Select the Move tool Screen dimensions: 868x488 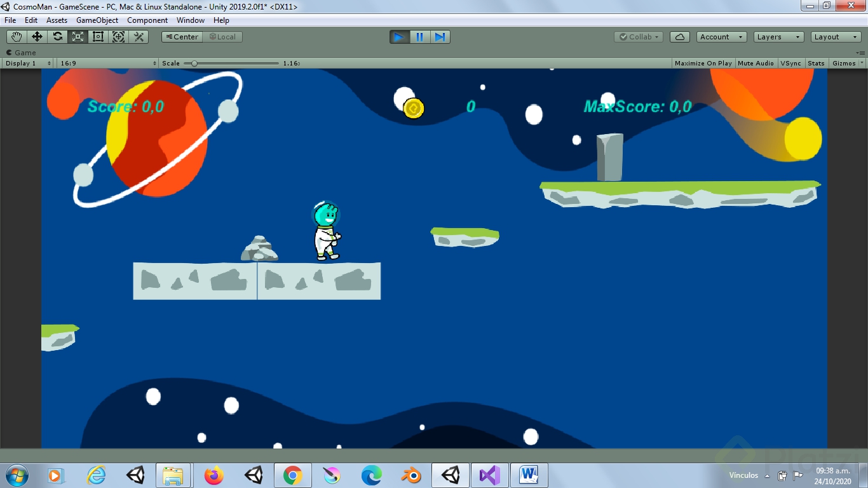click(37, 37)
